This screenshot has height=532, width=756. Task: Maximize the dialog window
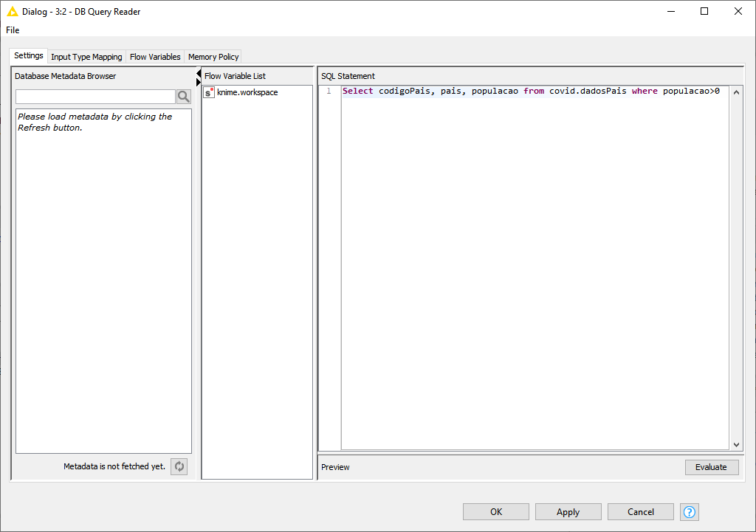[704, 11]
